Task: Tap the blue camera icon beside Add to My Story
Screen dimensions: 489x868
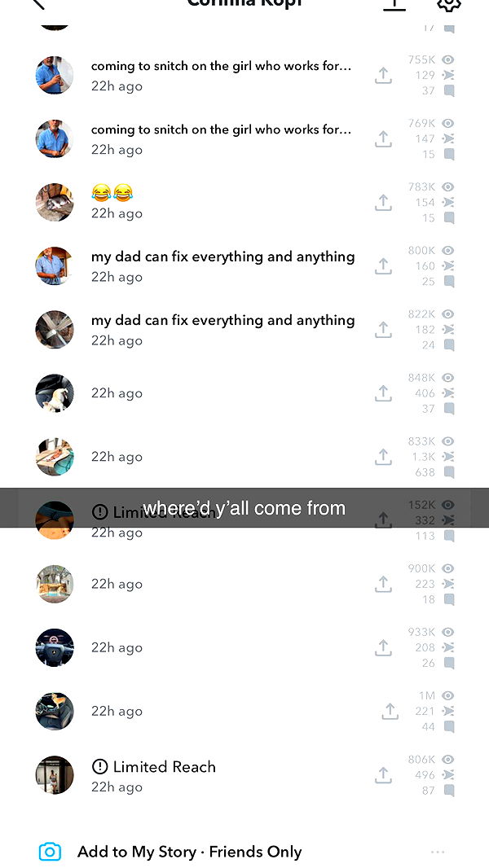Action: [x=50, y=852]
